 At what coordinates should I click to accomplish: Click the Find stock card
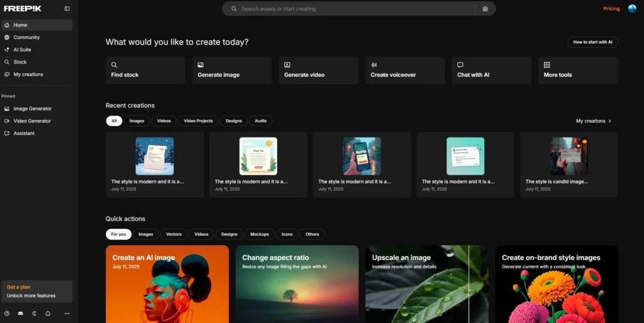pyautogui.click(x=145, y=70)
